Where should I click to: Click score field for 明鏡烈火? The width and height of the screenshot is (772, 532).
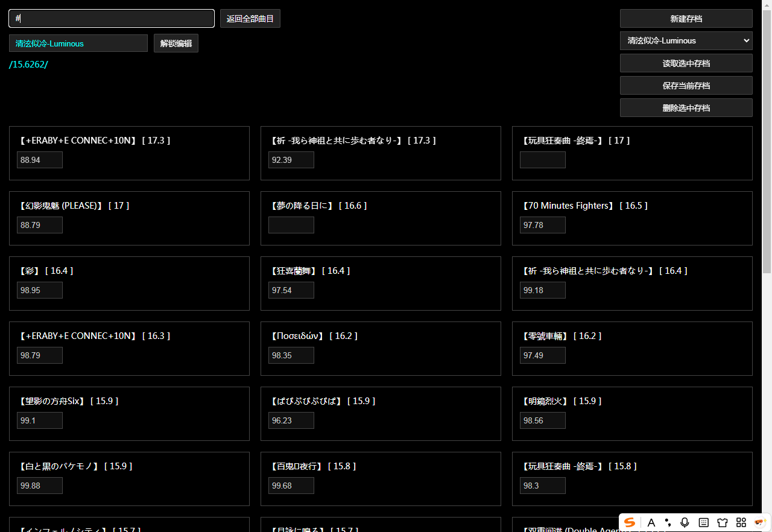[543, 420]
